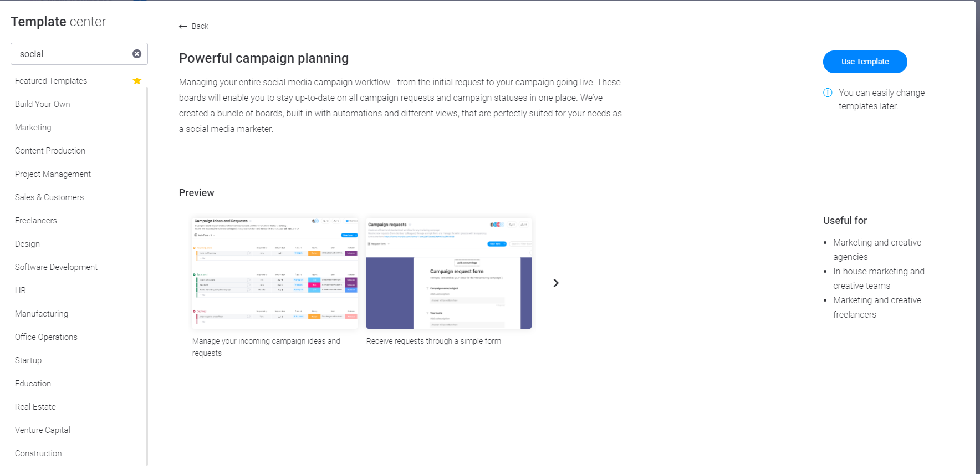Select the Content Production category
The image size is (980, 474).
pyautogui.click(x=50, y=151)
